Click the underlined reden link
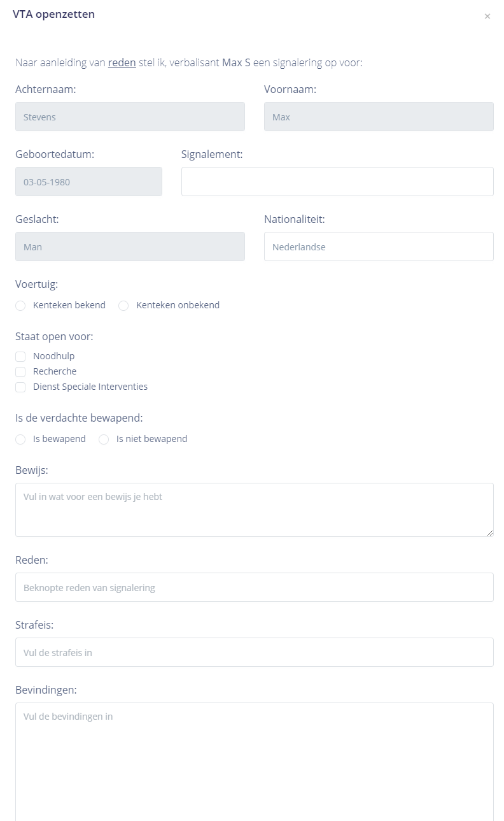The width and height of the screenshot is (504, 821). click(122, 63)
